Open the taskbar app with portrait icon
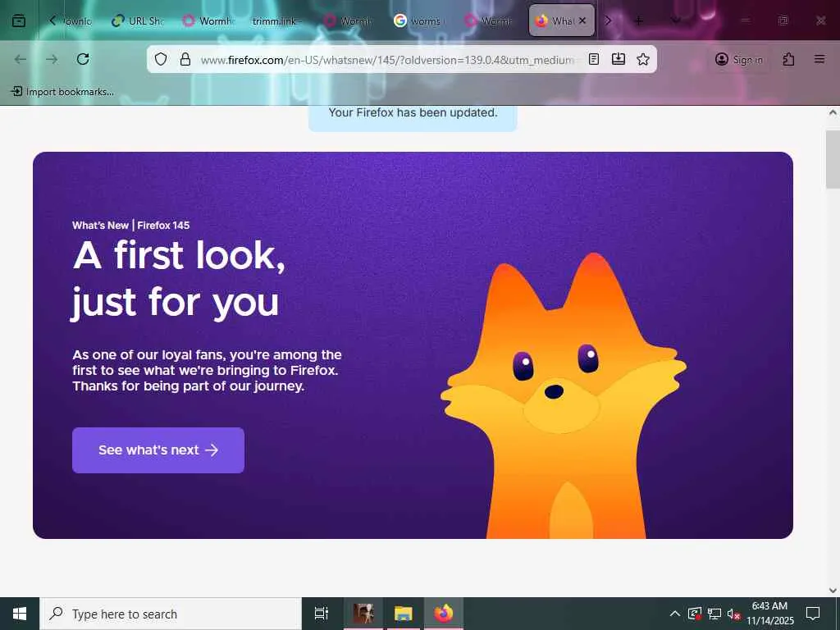 363,614
